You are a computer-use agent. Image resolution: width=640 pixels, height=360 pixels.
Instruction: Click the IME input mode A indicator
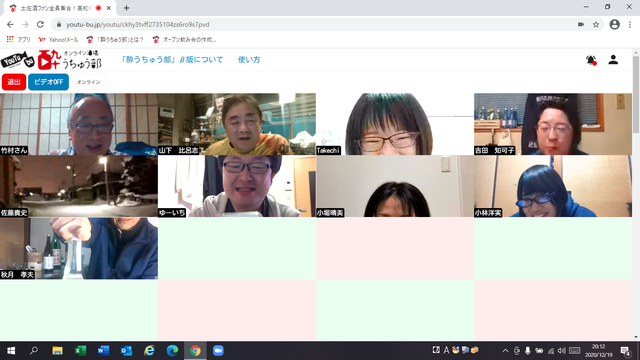pyautogui.click(x=446, y=350)
